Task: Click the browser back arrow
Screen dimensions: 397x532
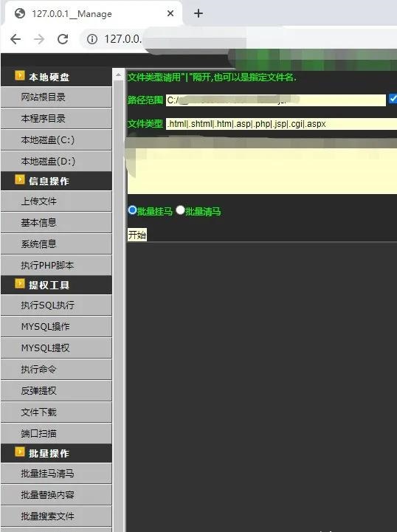Action: tap(15, 39)
